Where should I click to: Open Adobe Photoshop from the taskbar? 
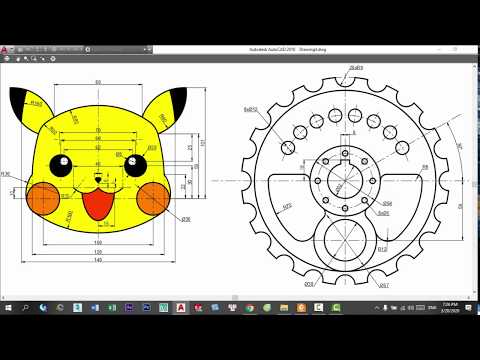(147, 308)
